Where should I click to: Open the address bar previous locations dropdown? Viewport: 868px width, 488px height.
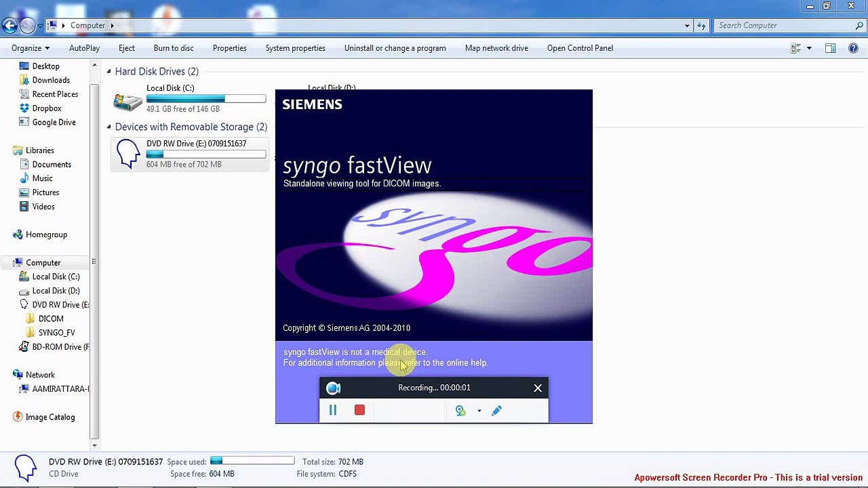687,26
